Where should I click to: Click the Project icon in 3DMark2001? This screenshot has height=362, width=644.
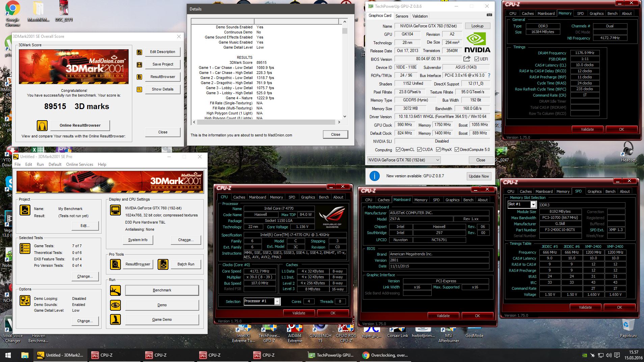click(x=25, y=210)
